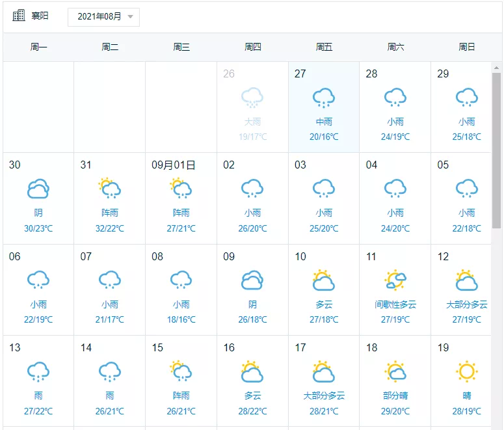Click the 周五 column header
The image size is (504, 430).
(324, 47)
